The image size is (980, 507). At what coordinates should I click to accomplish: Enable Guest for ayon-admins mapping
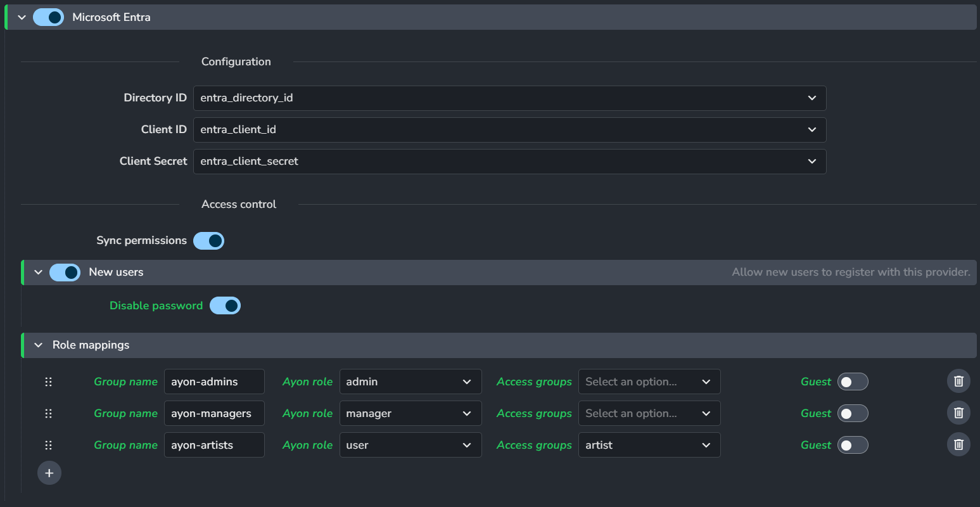[x=853, y=382]
